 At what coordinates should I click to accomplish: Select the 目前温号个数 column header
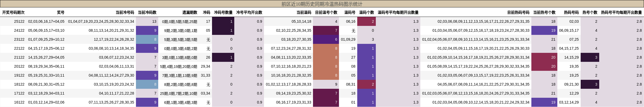[326, 12]
